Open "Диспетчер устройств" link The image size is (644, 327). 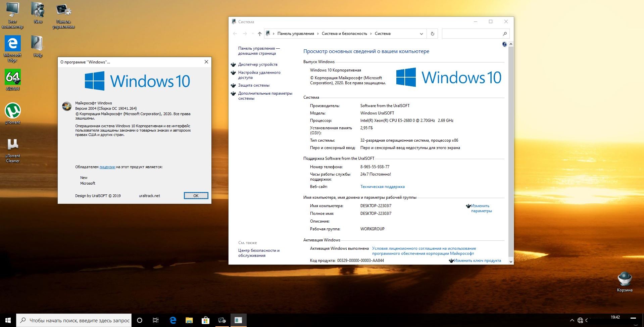coord(258,64)
